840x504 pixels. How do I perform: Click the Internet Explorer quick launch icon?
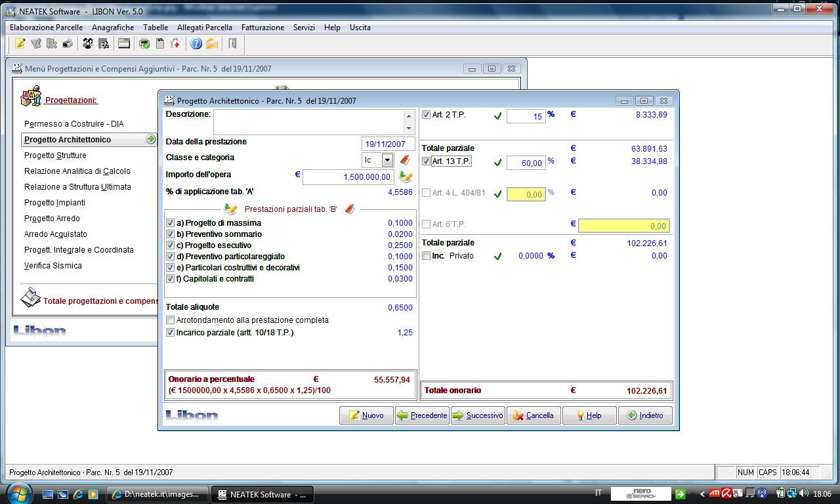tap(78, 494)
